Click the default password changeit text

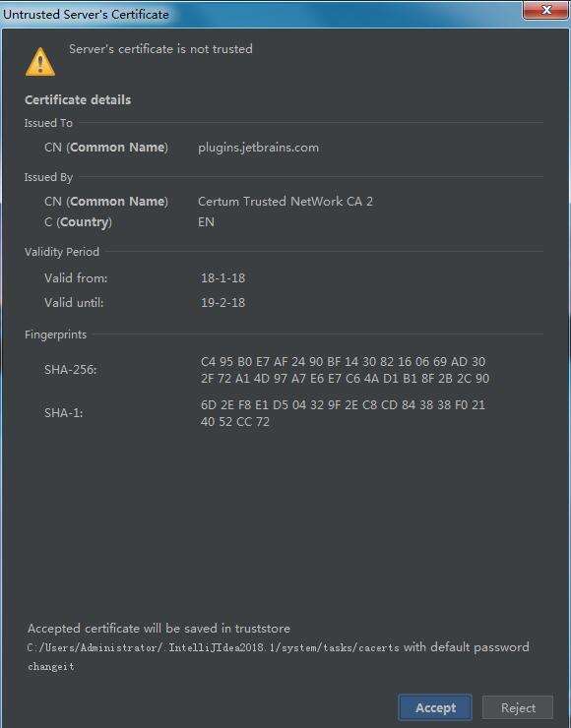coord(50,667)
